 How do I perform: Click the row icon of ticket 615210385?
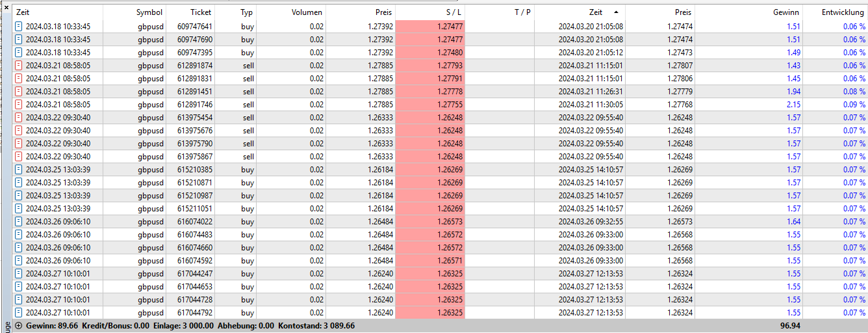tap(19, 170)
